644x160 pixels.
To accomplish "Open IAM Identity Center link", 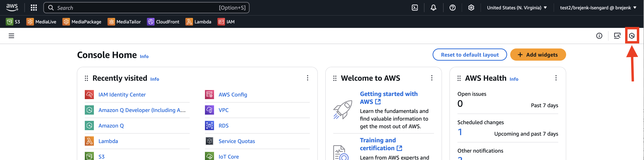I will [x=122, y=95].
